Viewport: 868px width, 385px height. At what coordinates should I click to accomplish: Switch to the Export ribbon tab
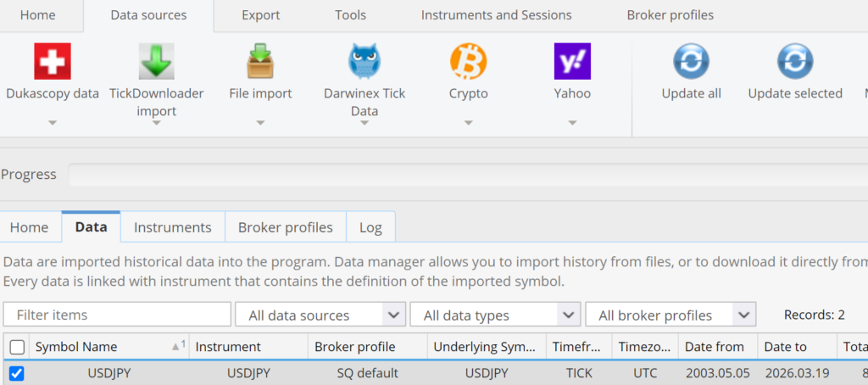(x=262, y=15)
